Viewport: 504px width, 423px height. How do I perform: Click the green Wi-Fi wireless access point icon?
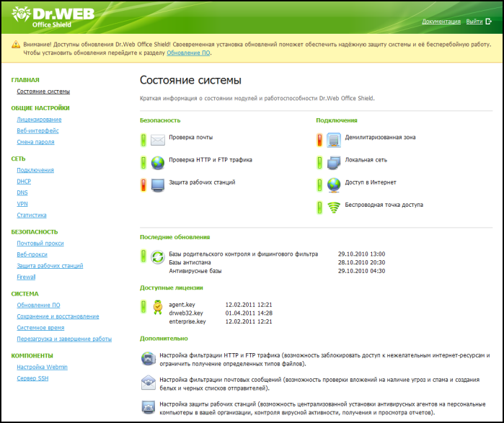(334, 208)
